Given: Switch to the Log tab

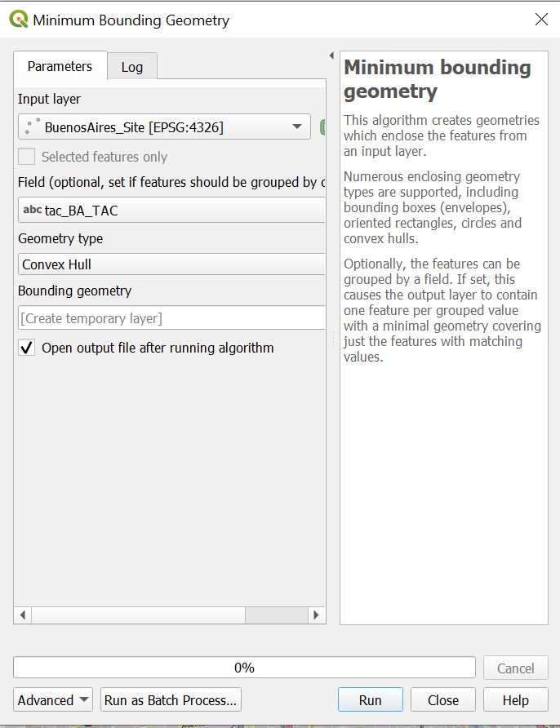Looking at the screenshot, I should (131, 66).
